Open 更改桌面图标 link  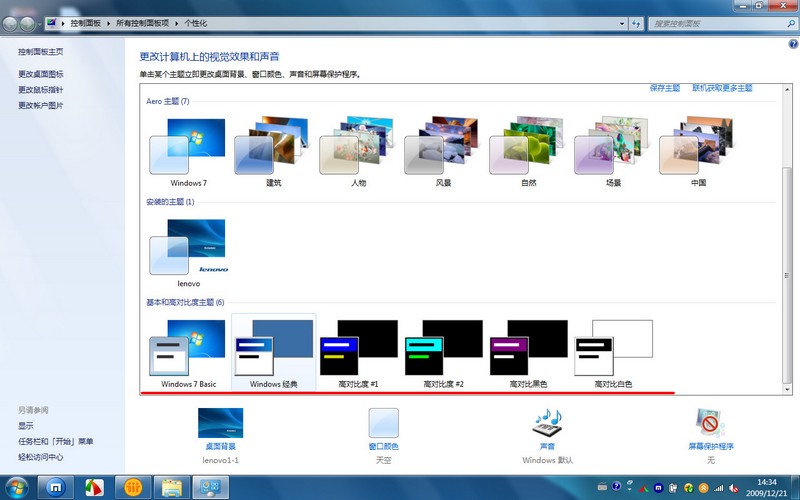tap(41, 74)
